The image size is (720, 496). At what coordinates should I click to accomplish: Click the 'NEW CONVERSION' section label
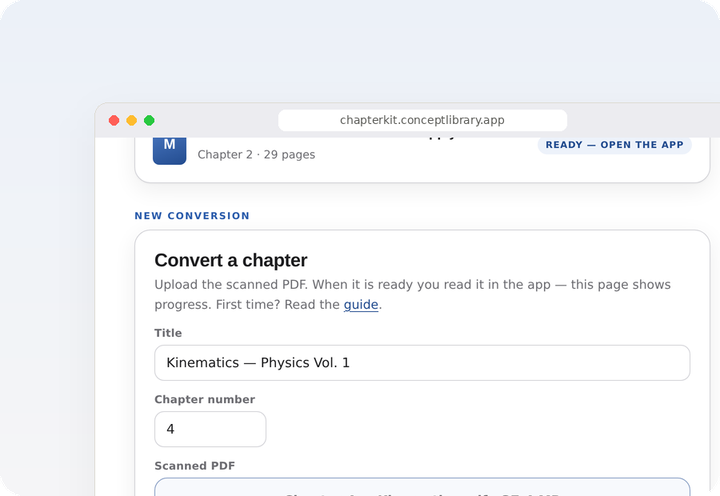pos(192,216)
